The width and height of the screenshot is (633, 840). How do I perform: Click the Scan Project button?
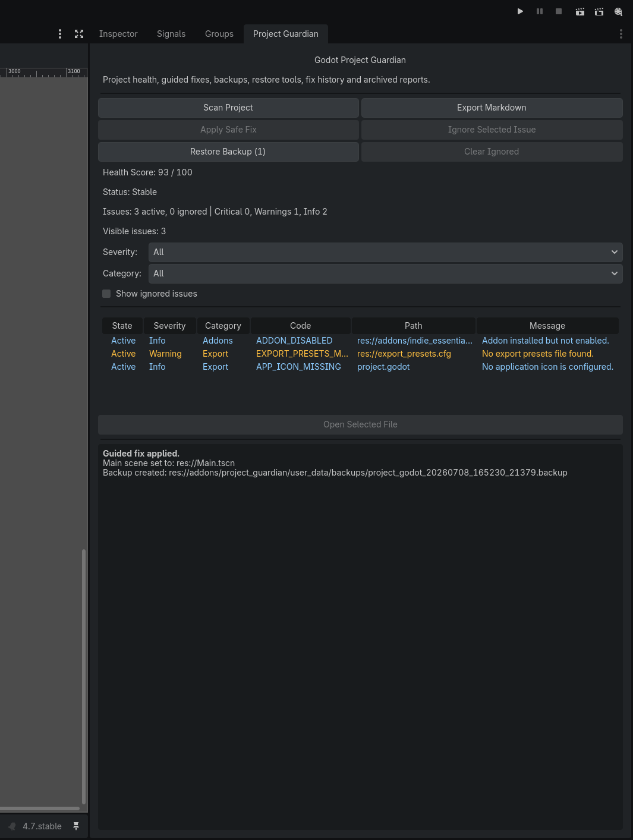point(228,108)
